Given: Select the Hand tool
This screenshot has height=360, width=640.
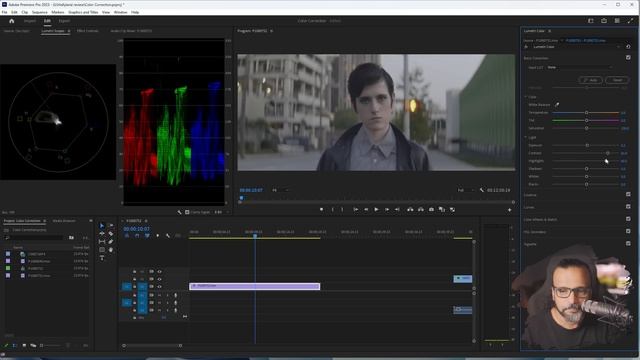Looking at the screenshot, I should tap(111, 250).
